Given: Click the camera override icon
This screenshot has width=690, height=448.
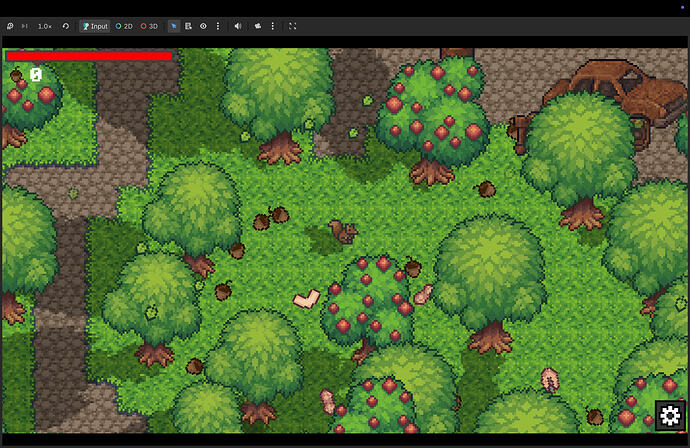Looking at the screenshot, I should pos(258,26).
